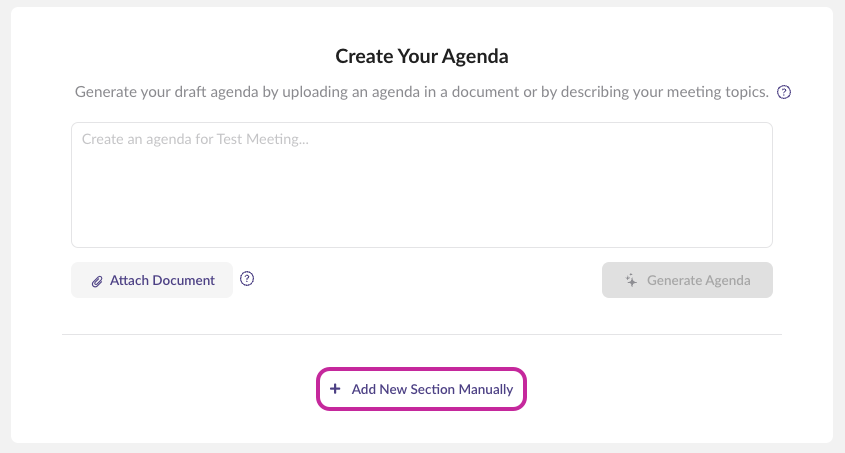Click the horizontal divider below Attach Document
This screenshot has height=453, width=845.
(422, 334)
